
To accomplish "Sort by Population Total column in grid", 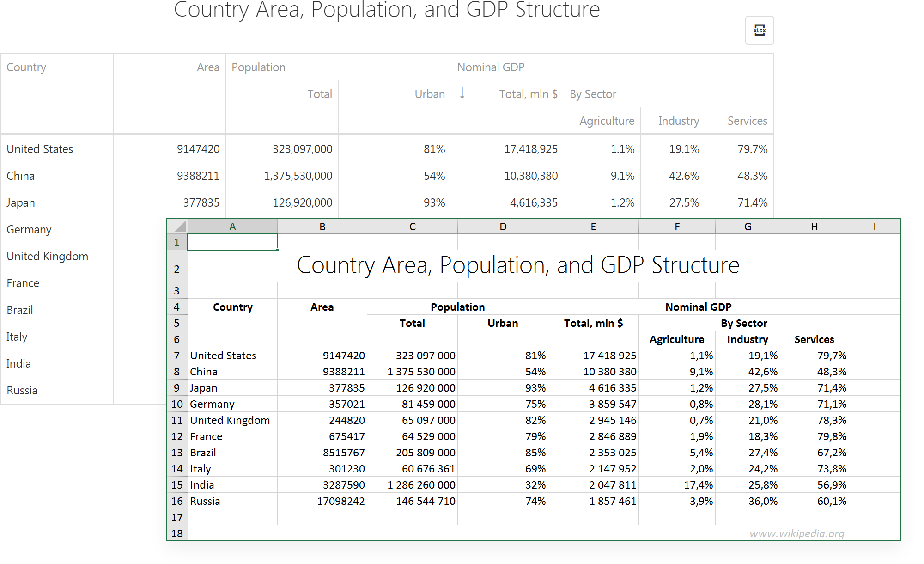I will pyautogui.click(x=282, y=107).
